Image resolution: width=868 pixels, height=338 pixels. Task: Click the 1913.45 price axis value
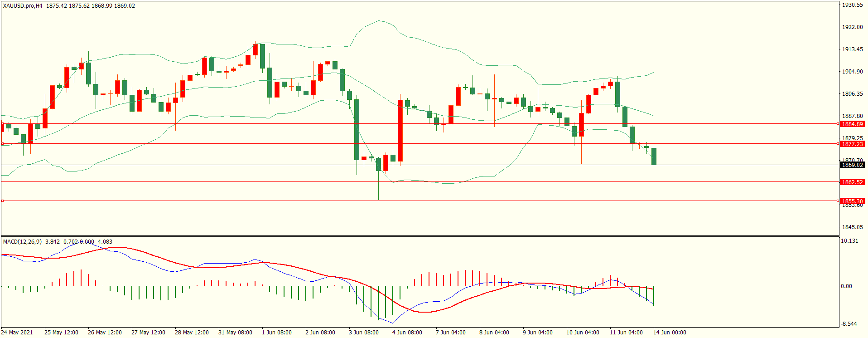(852, 49)
